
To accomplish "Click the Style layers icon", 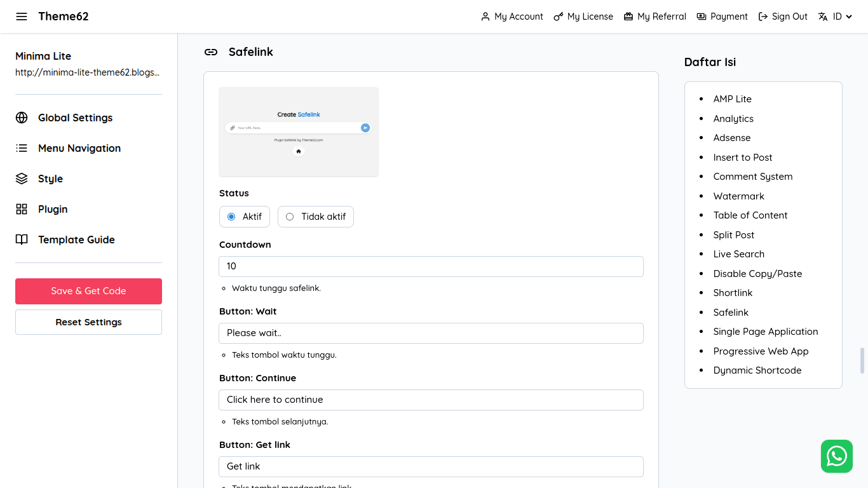I will pyautogui.click(x=22, y=179).
